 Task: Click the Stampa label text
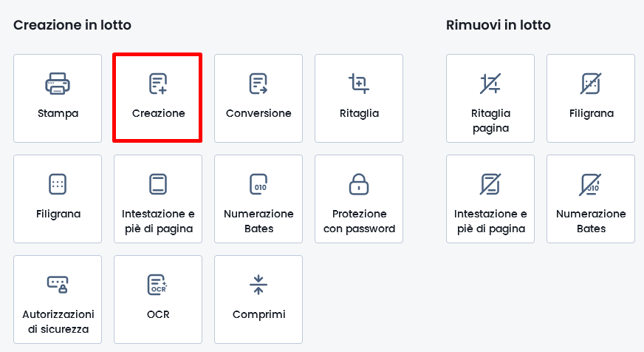pos(58,113)
